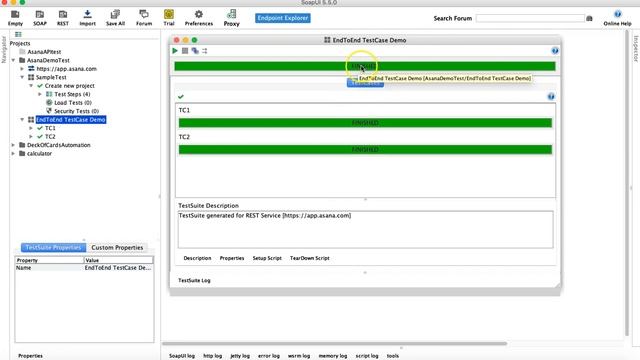Open Online Help icon
640x360 pixels.
coord(617,18)
